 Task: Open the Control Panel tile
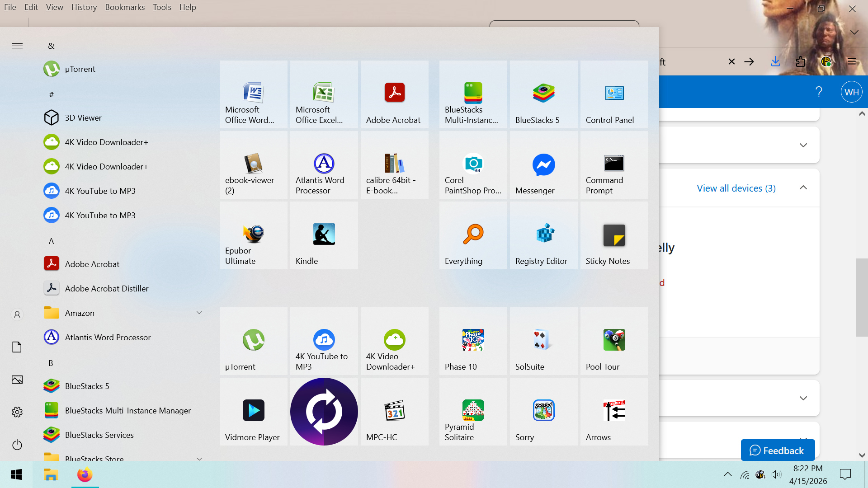(614, 94)
